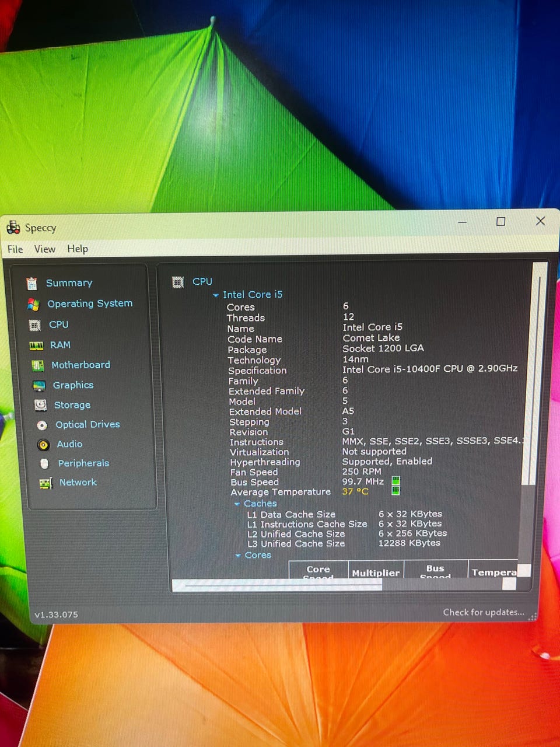Open the Help menu
Viewport: 560px width, 747px height.
click(x=78, y=249)
